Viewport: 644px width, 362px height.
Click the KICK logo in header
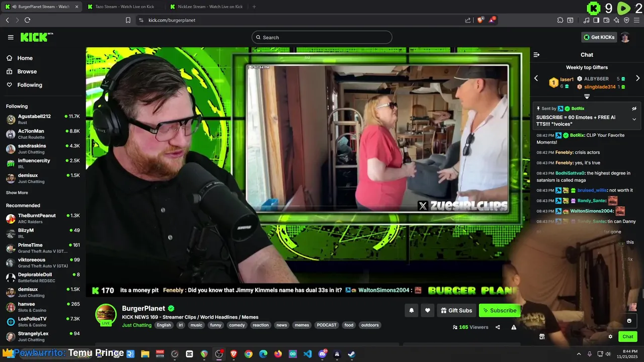(37, 37)
